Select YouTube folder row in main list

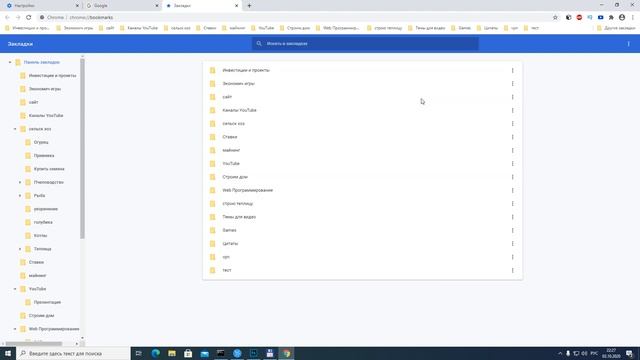tap(362, 164)
